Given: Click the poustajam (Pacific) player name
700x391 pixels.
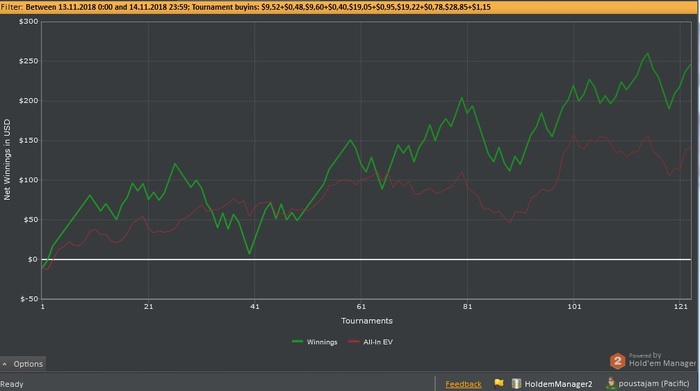Looking at the screenshot, I should [654, 383].
